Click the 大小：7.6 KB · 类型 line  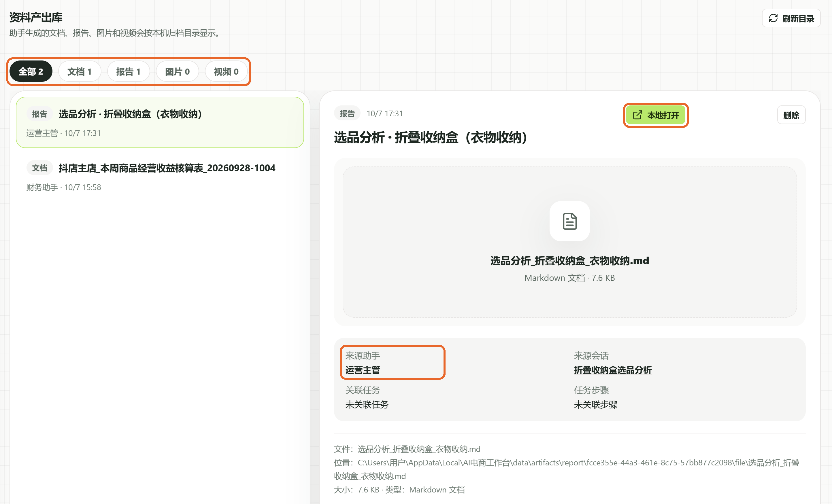(x=399, y=490)
